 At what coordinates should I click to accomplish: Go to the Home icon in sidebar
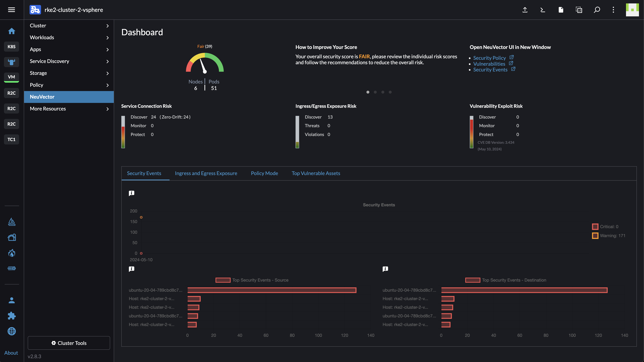pyautogui.click(x=12, y=31)
